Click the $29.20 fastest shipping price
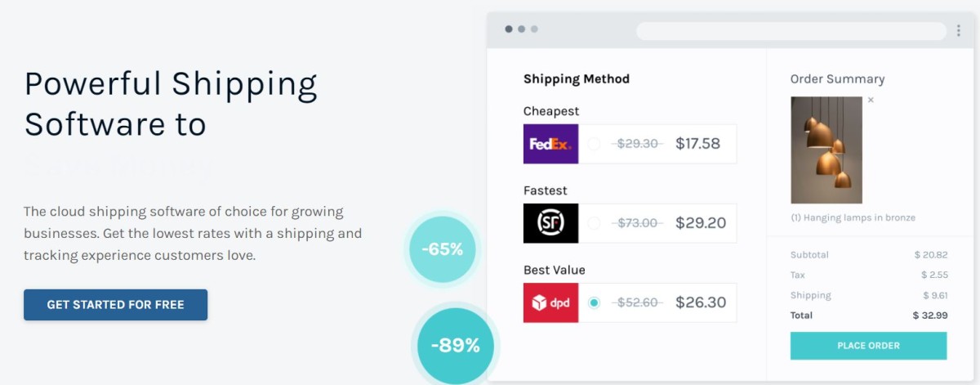Screen dimensions: 980x385 pos(701,223)
